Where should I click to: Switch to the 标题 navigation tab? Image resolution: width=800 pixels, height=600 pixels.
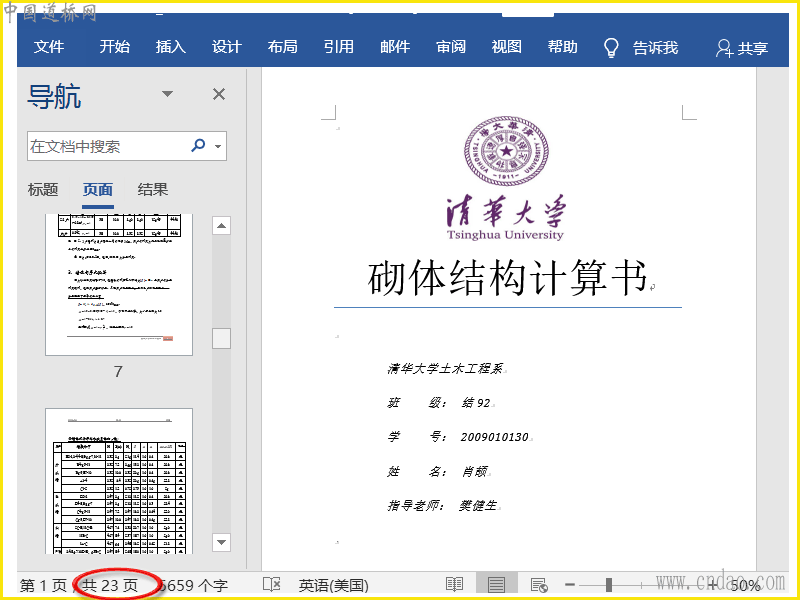(43, 190)
